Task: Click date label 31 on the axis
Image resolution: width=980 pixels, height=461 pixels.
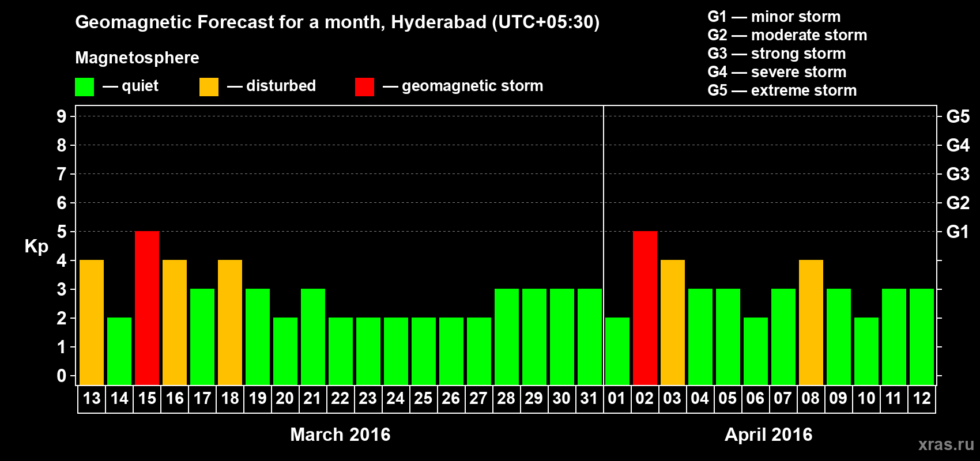Action: click(589, 398)
